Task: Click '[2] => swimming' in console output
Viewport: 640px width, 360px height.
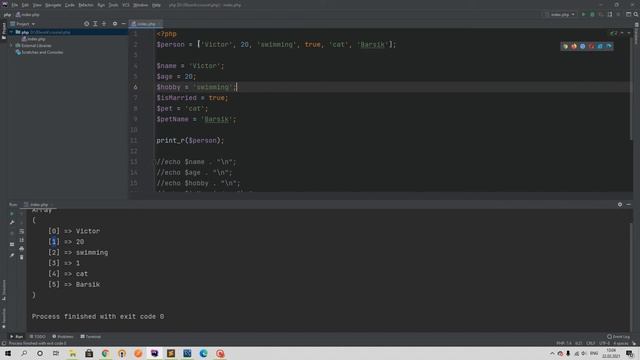Action: click(78, 252)
